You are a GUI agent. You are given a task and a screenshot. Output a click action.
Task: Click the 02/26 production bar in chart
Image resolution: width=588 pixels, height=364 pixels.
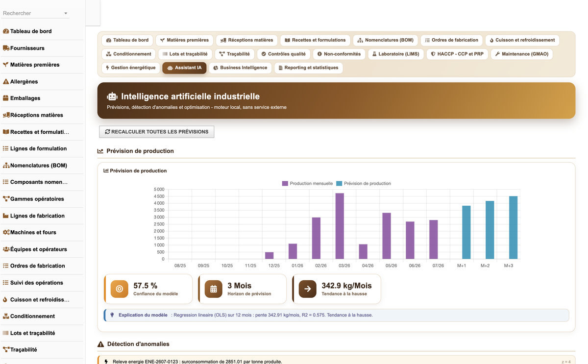[316, 238]
